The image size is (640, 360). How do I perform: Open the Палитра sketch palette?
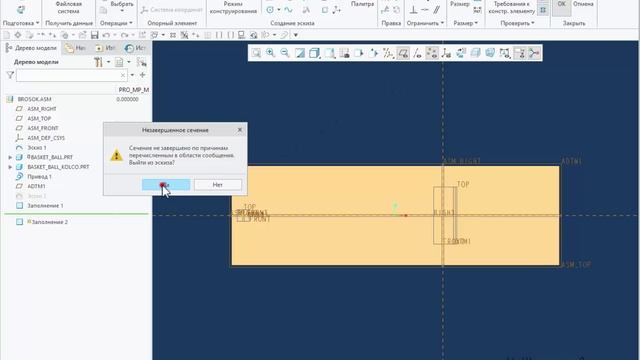pyautogui.click(x=362, y=4)
